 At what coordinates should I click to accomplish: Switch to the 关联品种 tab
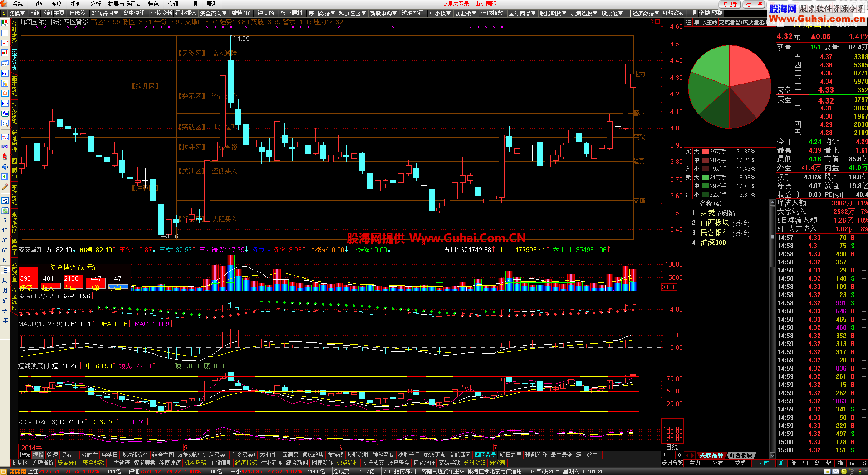tap(711, 455)
